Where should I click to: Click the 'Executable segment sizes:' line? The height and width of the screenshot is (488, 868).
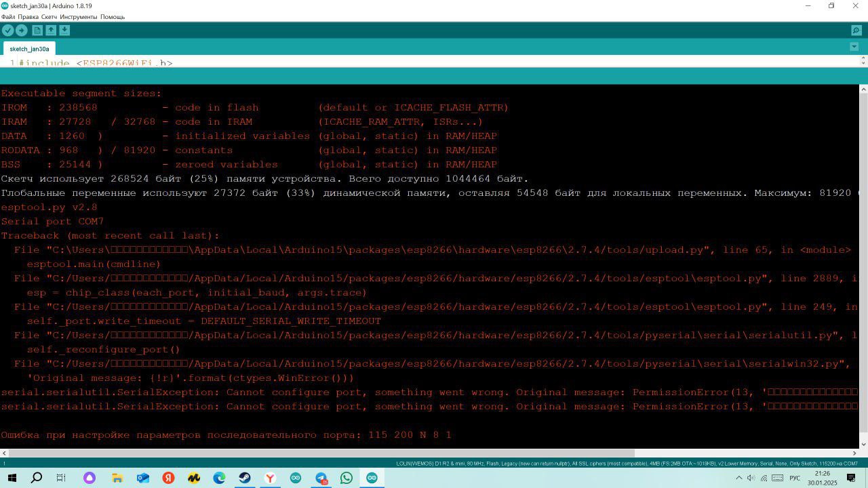point(81,94)
